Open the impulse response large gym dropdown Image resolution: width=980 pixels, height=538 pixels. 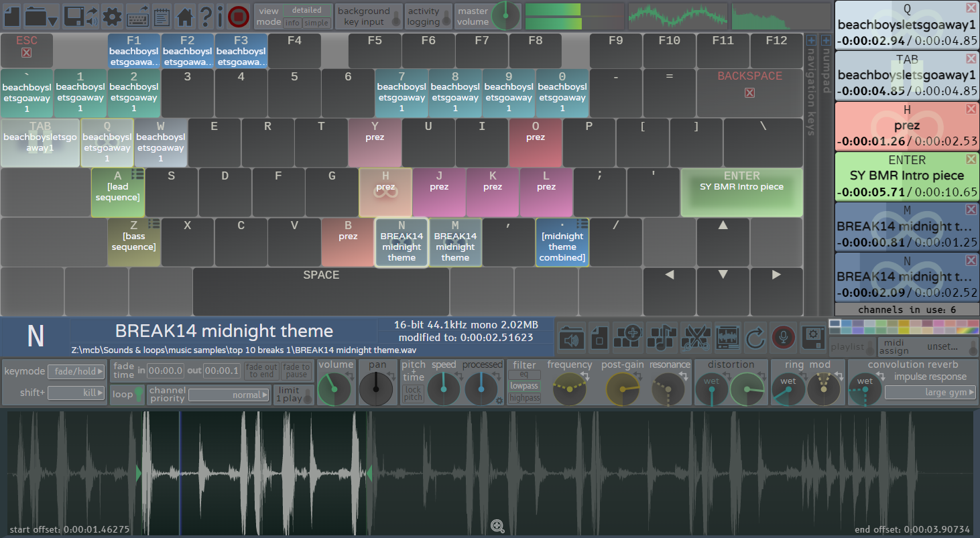click(x=930, y=392)
